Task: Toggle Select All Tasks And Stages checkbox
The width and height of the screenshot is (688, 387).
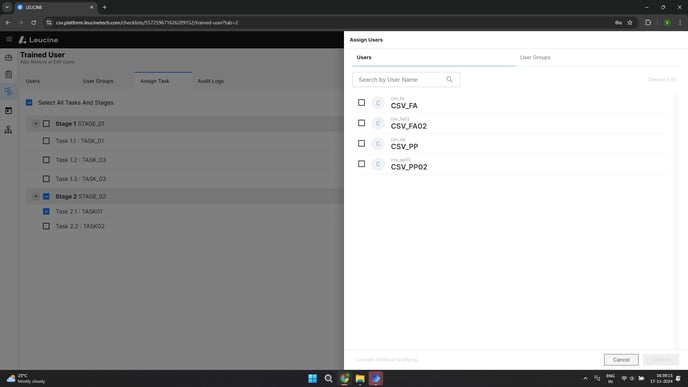Action: (29, 102)
